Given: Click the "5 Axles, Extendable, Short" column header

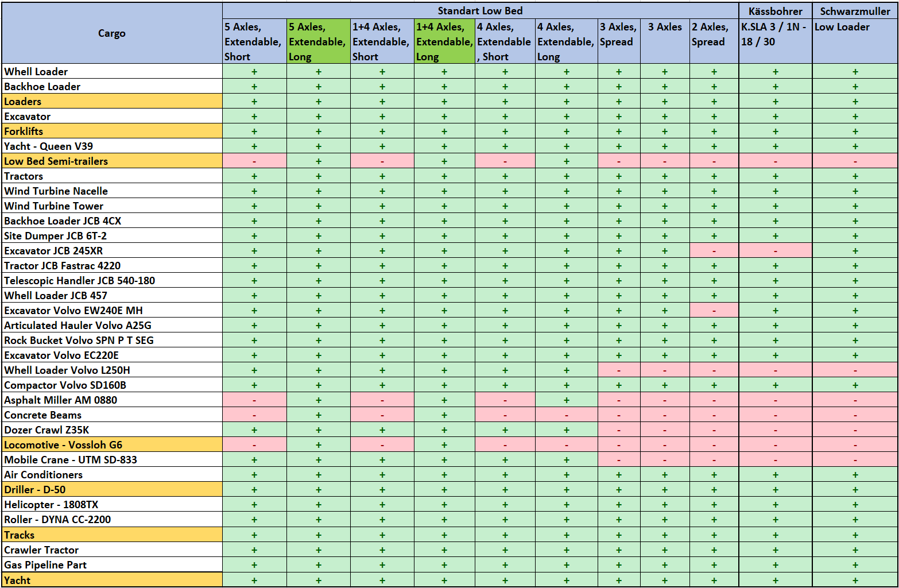Looking at the screenshot, I should coord(254,41).
